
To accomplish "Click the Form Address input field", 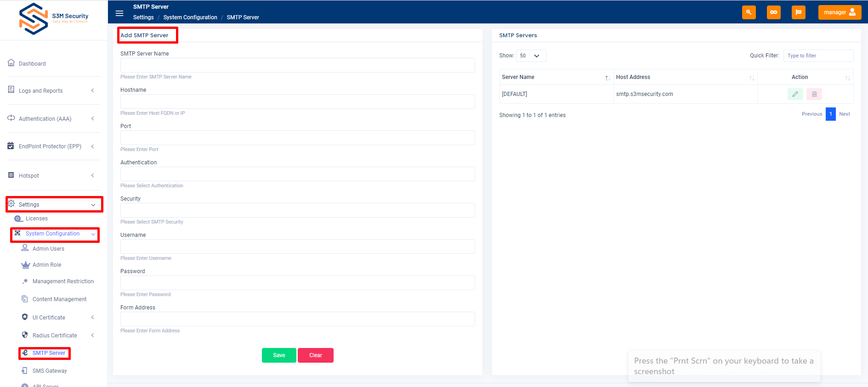I will [x=297, y=319].
